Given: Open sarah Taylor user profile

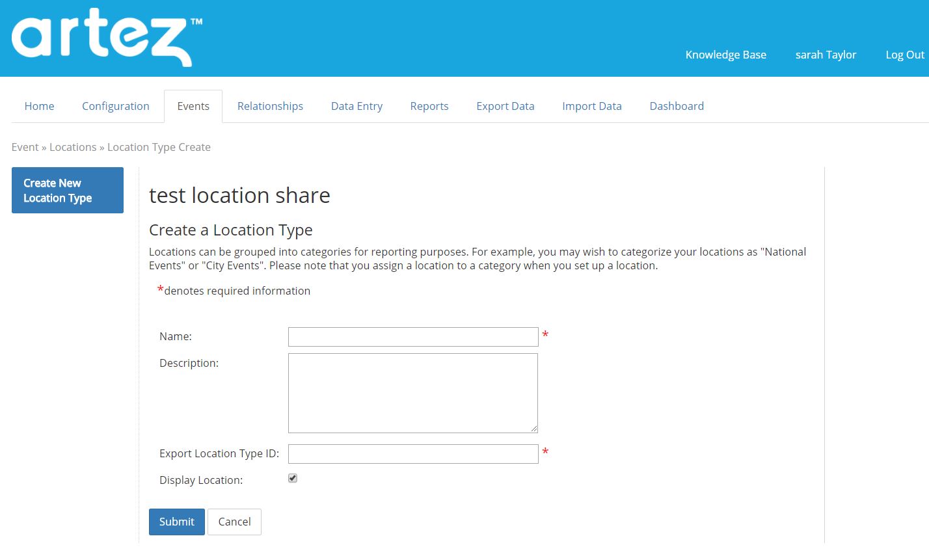Looking at the screenshot, I should pyautogui.click(x=826, y=55).
